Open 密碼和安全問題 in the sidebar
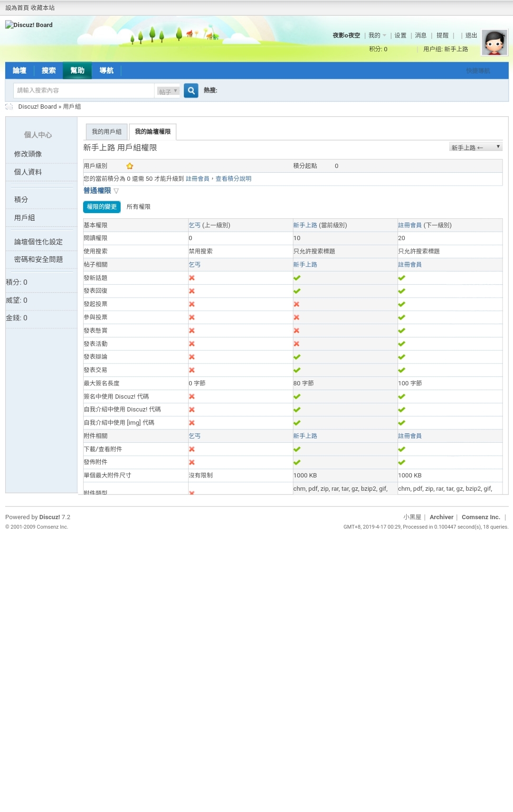The width and height of the screenshot is (513, 812). click(38, 260)
